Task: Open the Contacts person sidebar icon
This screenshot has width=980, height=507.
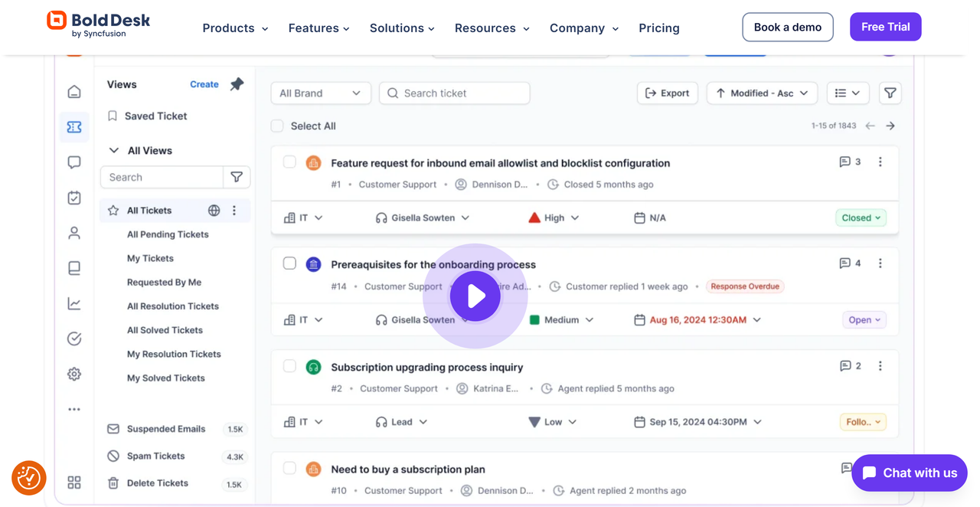Action: tap(74, 233)
